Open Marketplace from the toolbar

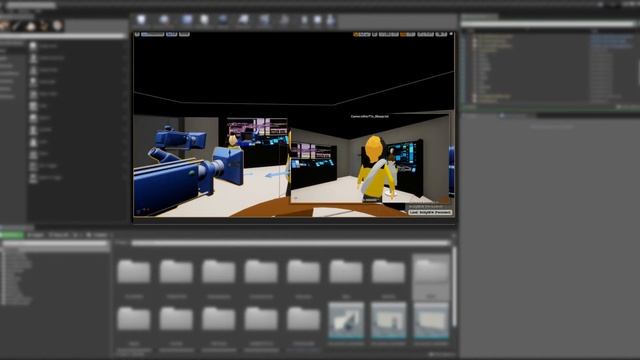click(x=204, y=20)
